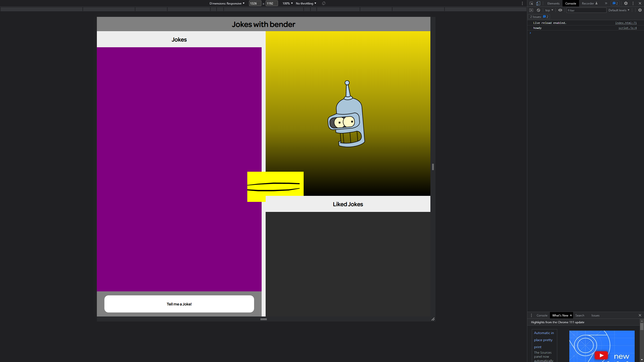Toggle the device toolbar icon

pyautogui.click(x=538, y=3)
